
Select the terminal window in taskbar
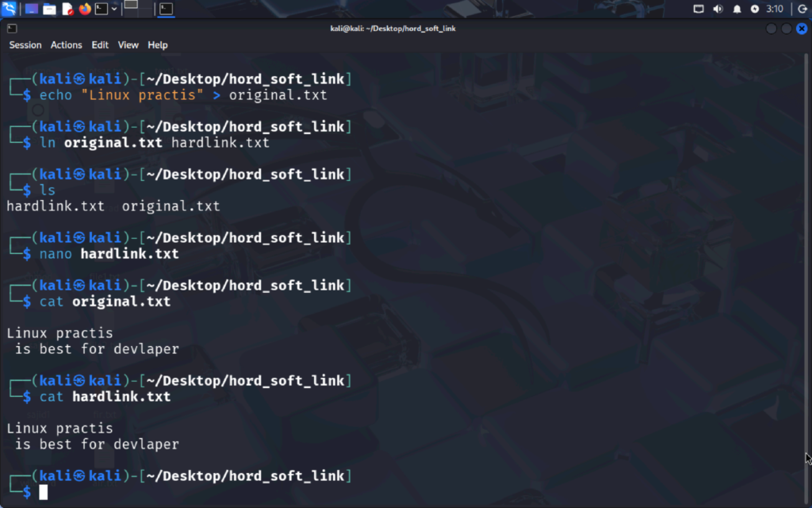(166, 10)
